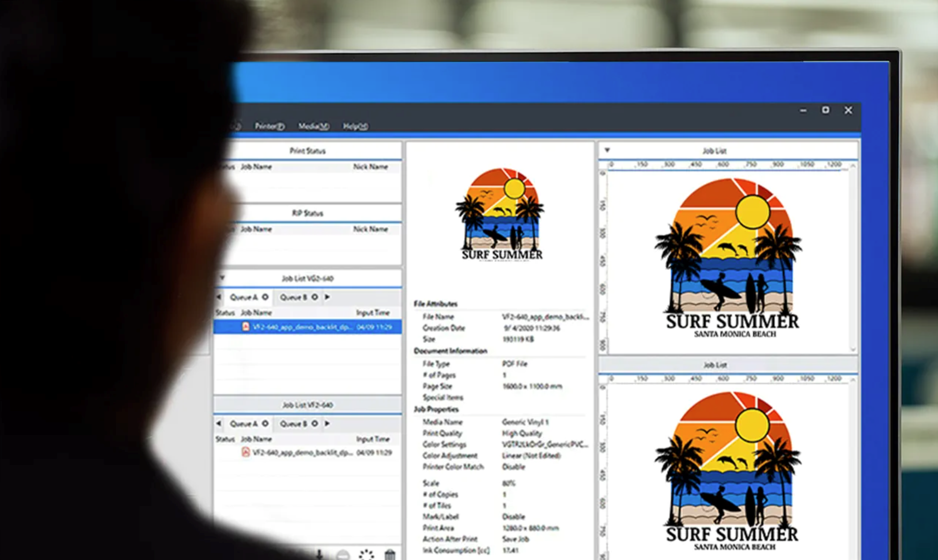Click the cancel job circle icon
938x560 pixels.
click(343, 555)
